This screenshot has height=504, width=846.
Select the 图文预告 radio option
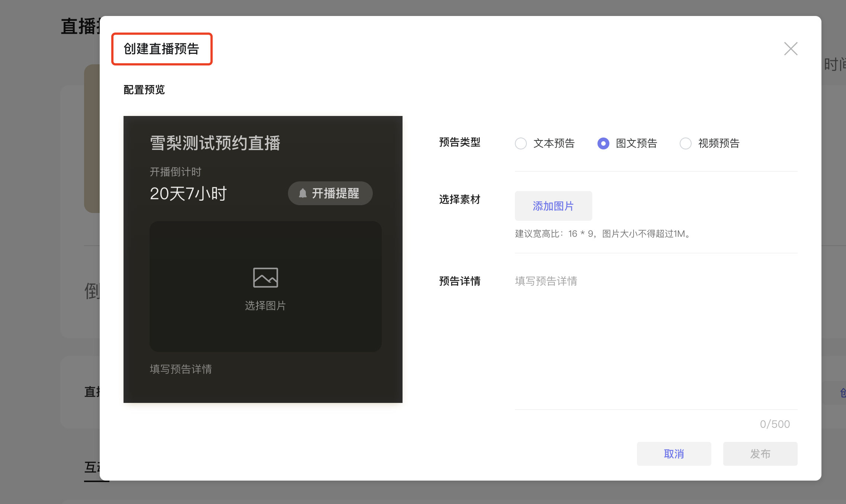[603, 143]
